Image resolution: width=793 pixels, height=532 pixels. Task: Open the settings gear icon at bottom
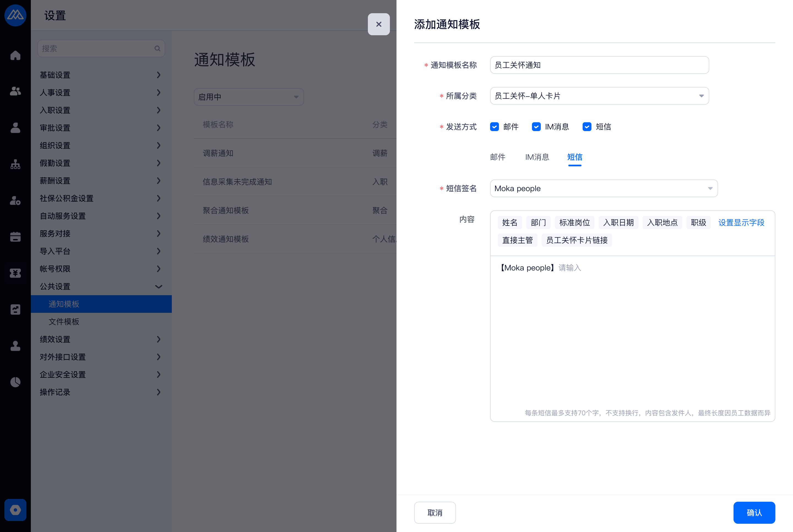click(15, 510)
